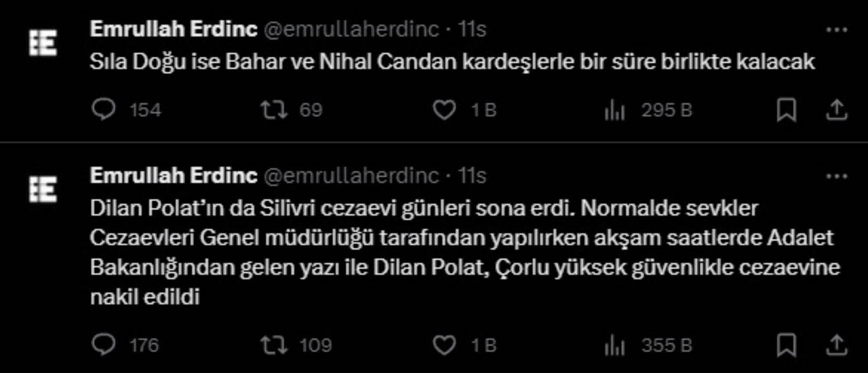View analytics of the Sıla Doğu tweet
This screenshot has height=373, width=868.
click(614, 110)
